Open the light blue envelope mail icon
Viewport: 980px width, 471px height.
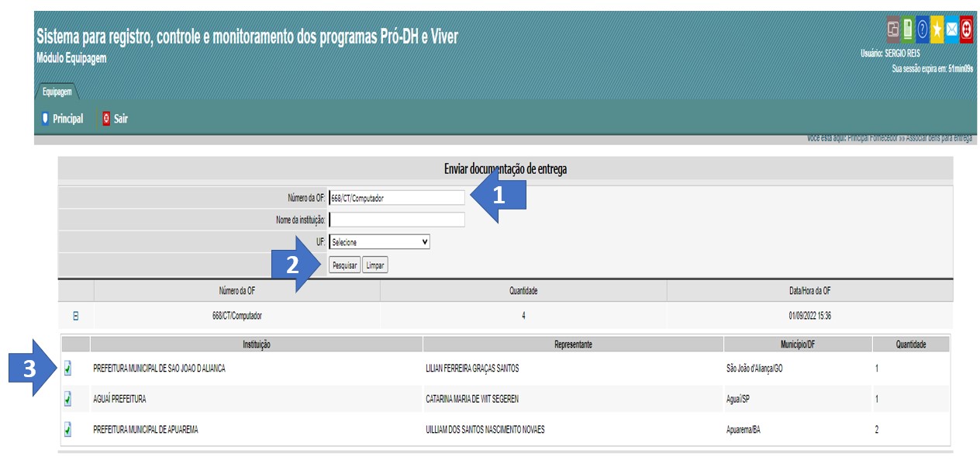(952, 29)
